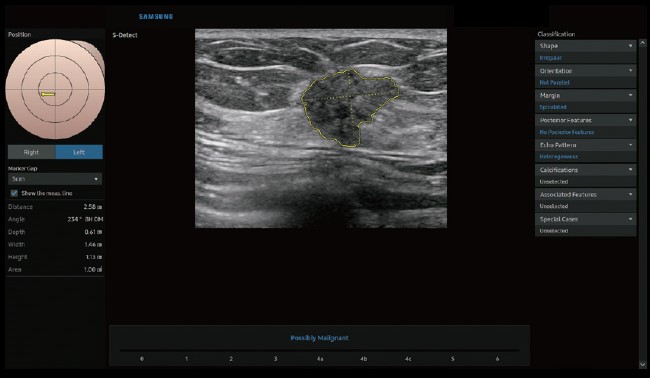The width and height of the screenshot is (650, 378).
Task: Select the Right breast button
Action: [32, 152]
